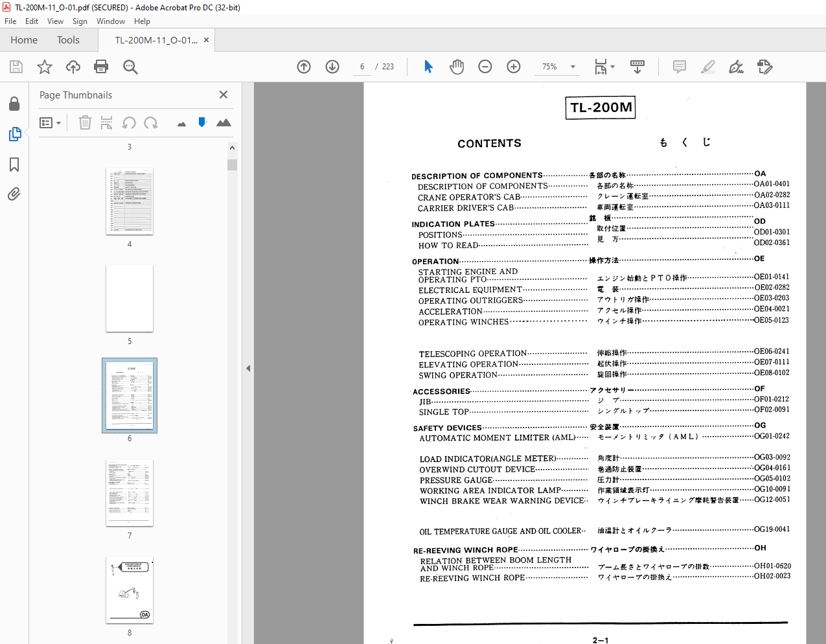Zoom in with plus button
The width and height of the screenshot is (826, 644).
click(514, 67)
